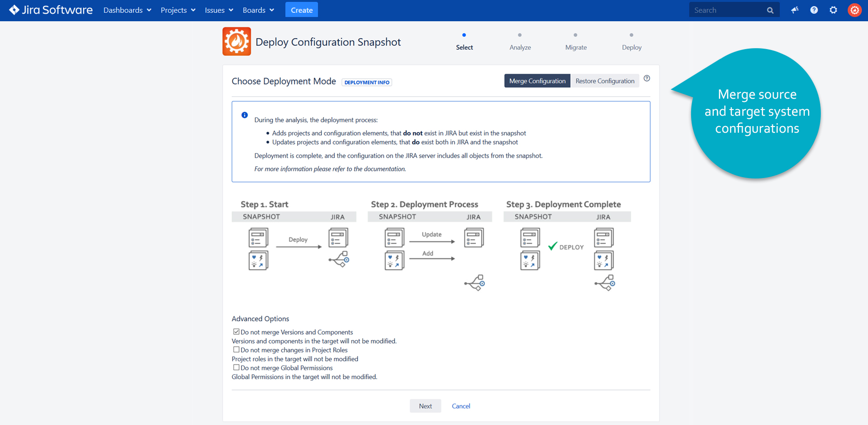This screenshot has height=425, width=868.
Task: Expand the Dashboards dropdown
Action: [x=127, y=10]
